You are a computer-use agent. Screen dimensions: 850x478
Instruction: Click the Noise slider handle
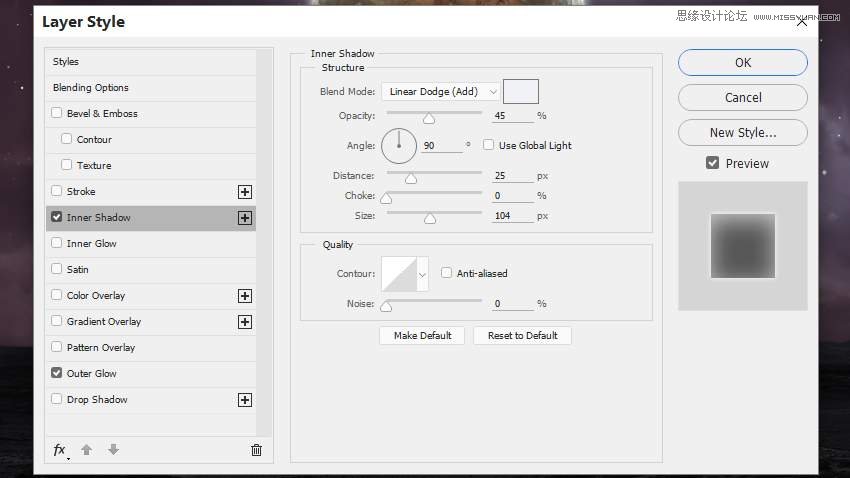[x=386, y=306]
